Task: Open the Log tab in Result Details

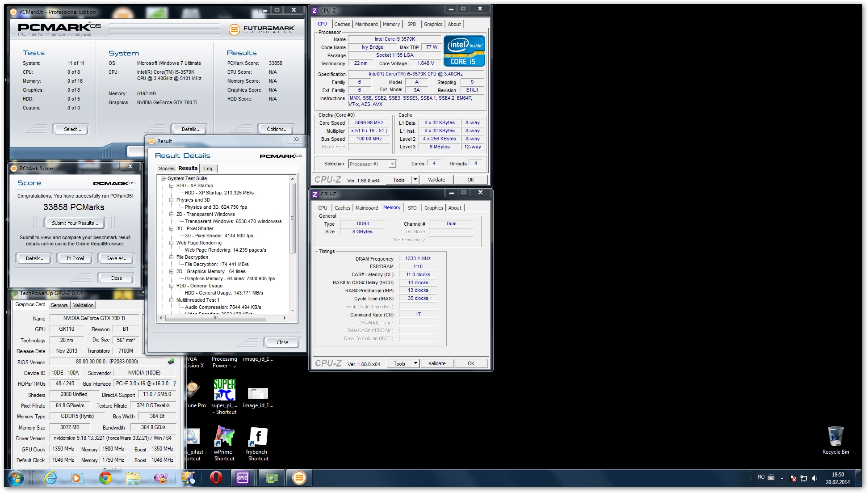Action: click(x=208, y=169)
